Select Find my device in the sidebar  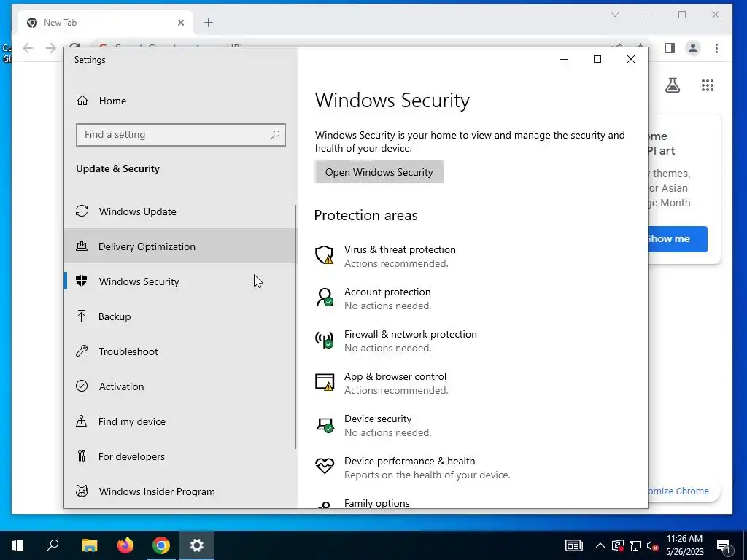[180, 421]
